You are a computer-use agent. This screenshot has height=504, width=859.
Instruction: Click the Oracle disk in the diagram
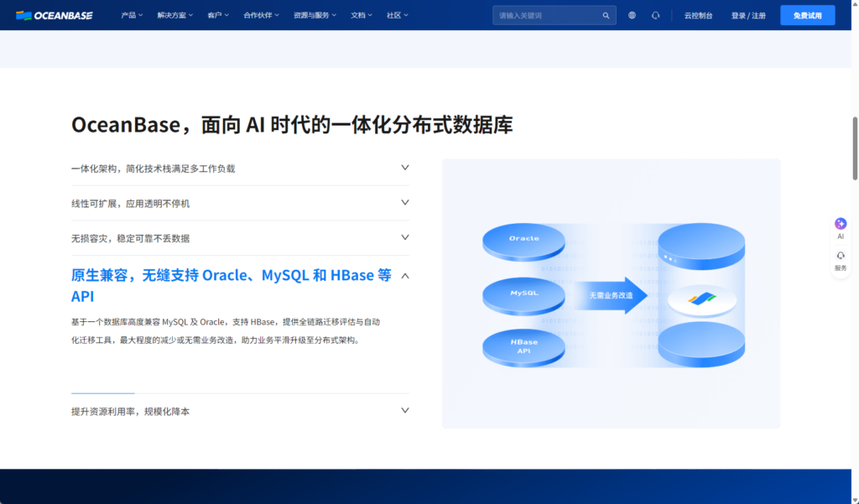coord(523,242)
